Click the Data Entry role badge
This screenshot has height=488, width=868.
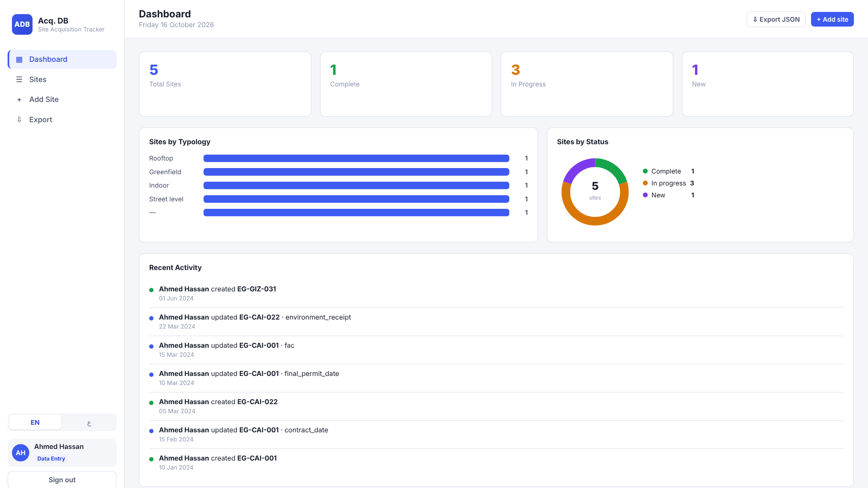pos(51,458)
